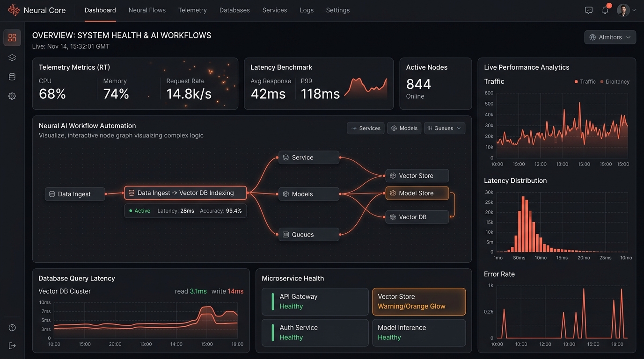This screenshot has height=359, width=644.
Task: Open the Auth Service health card
Action: tap(315, 333)
